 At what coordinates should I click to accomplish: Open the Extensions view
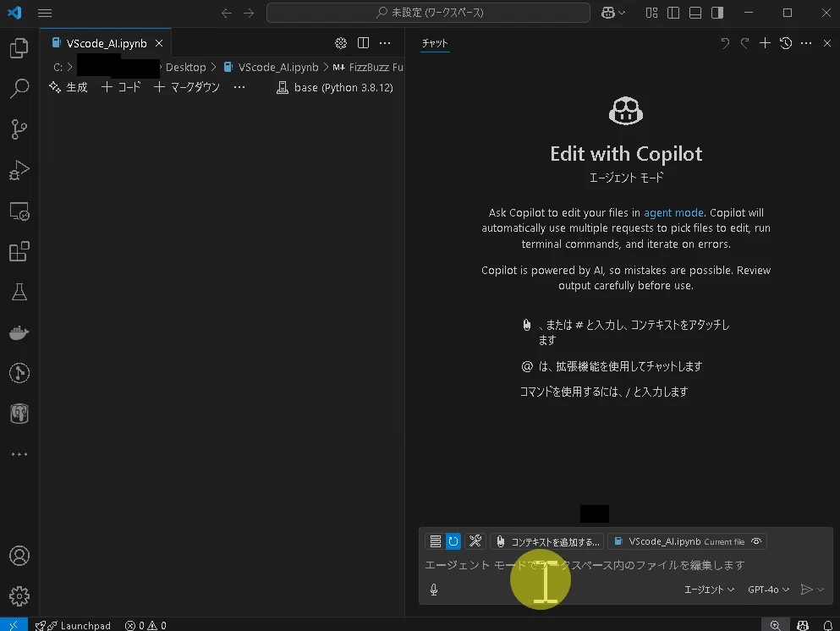(19, 251)
